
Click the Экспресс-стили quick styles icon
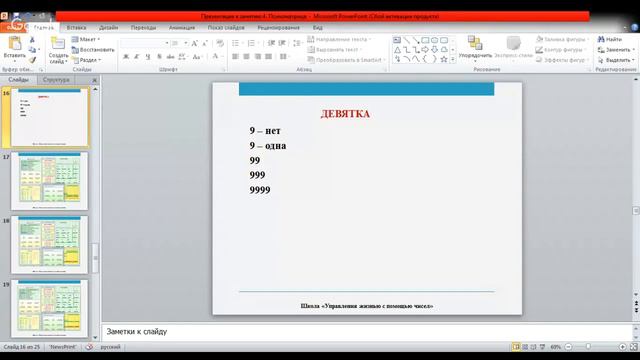[x=513, y=43]
